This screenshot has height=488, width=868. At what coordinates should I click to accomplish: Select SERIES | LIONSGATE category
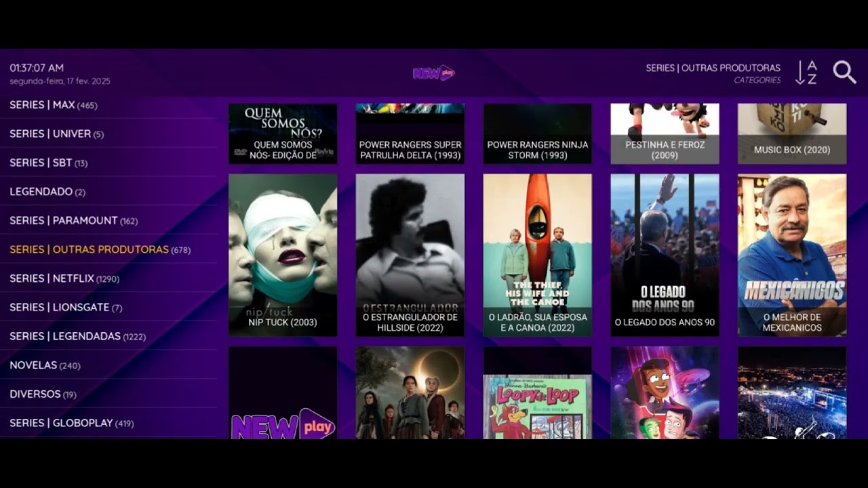pyautogui.click(x=108, y=308)
